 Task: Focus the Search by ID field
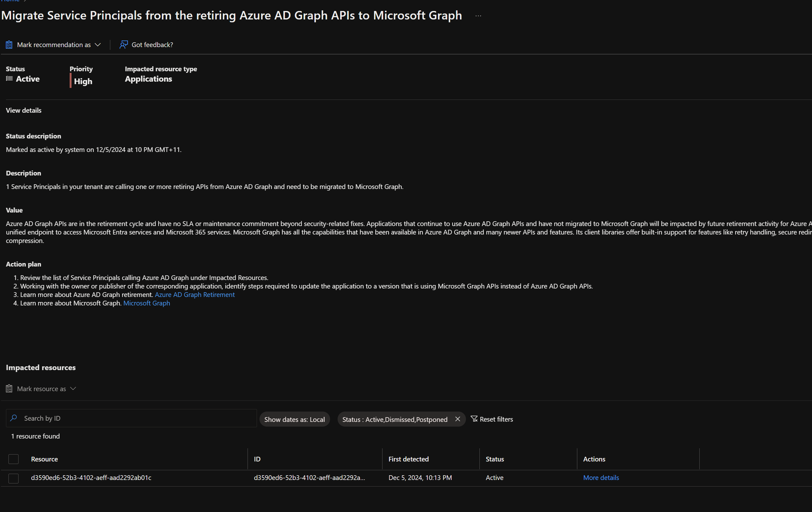pyautogui.click(x=131, y=418)
